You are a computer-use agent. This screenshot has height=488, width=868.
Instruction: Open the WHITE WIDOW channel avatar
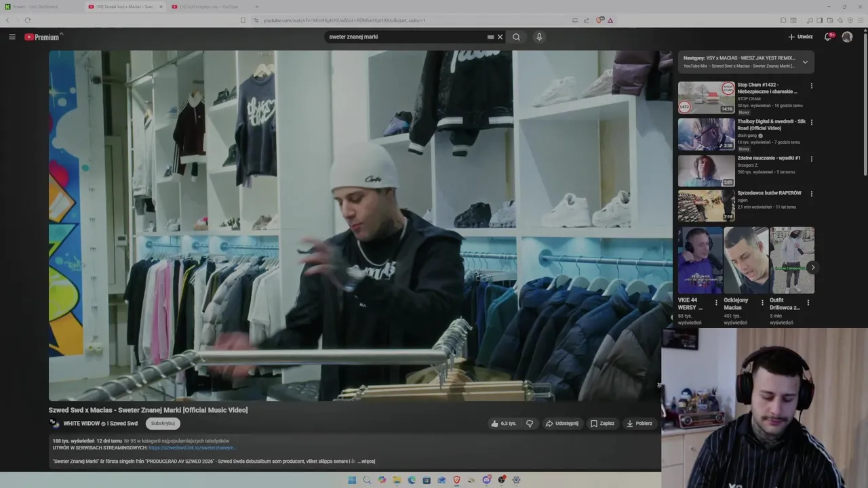(x=54, y=423)
